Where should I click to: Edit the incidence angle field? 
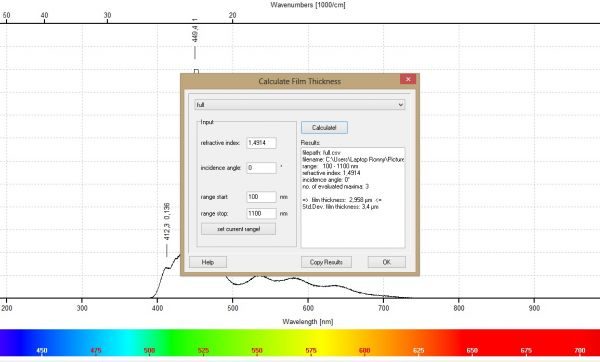(x=261, y=168)
